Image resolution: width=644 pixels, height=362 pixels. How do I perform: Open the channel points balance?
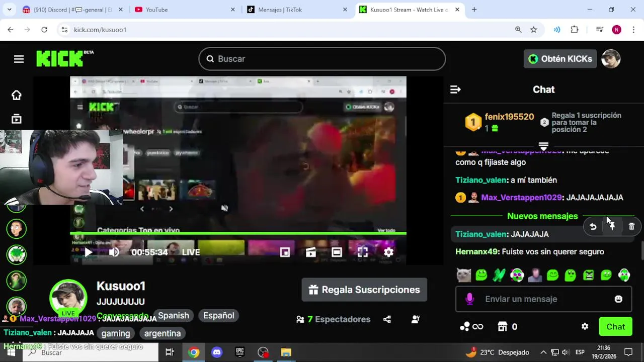[x=471, y=327]
